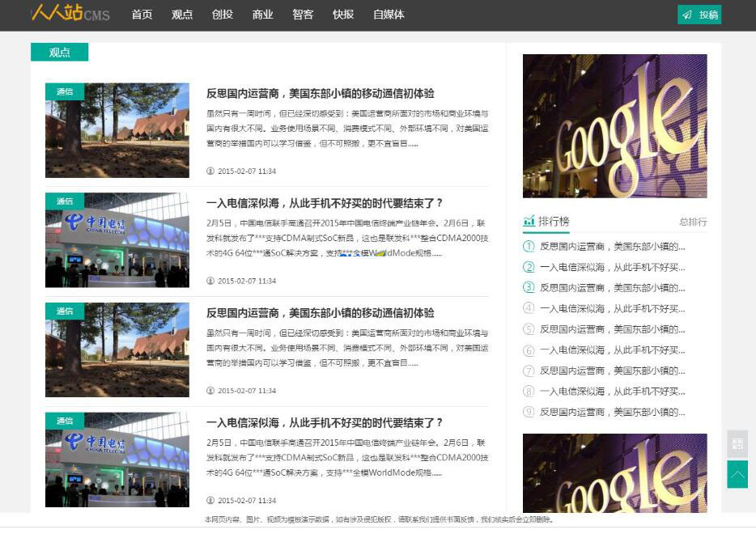The width and height of the screenshot is (756, 538).
Task: Select 创投 in the top navigation
Action: 223,15
